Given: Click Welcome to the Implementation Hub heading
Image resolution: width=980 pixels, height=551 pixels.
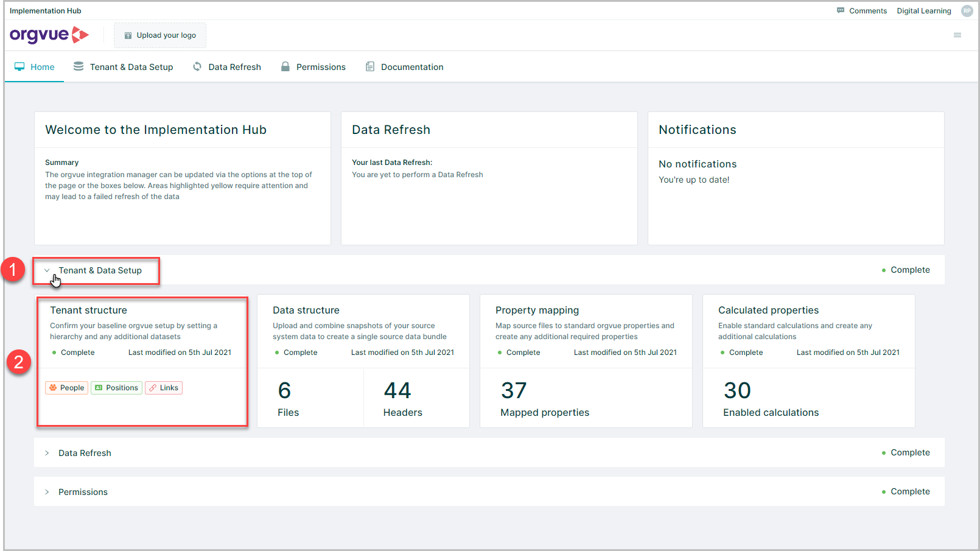Looking at the screenshot, I should pos(156,130).
